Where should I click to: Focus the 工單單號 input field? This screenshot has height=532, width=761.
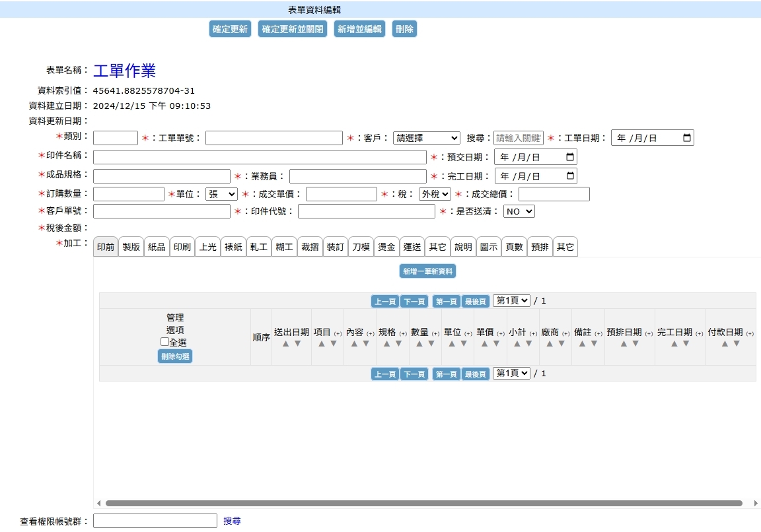[x=274, y=138]
